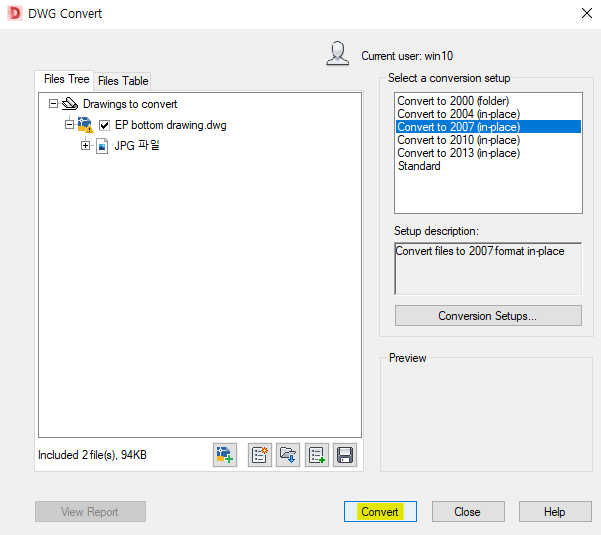Screen dimensions: 601x535
Task: Click the Current user: win10 label
Action: pyautogui.click(x=407, y=56)
